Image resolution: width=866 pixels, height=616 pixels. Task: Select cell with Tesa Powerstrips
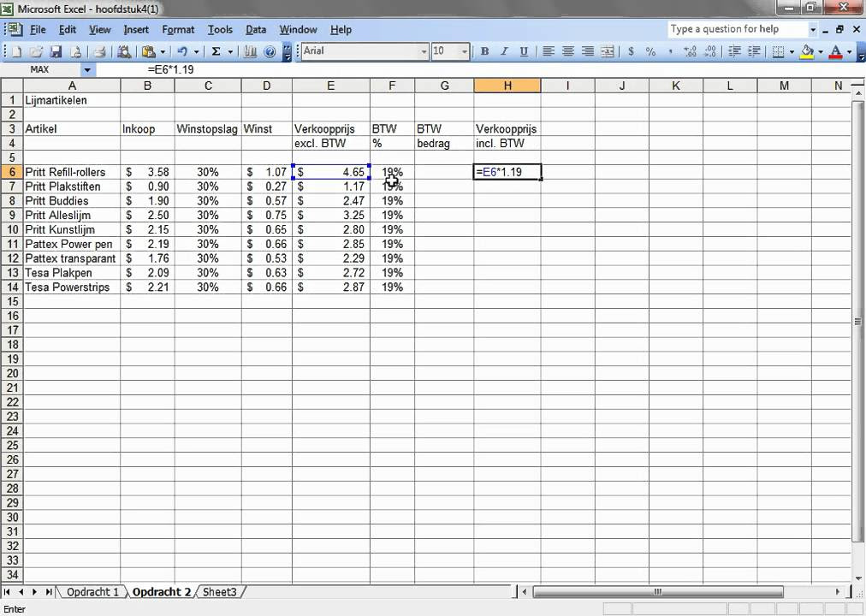(x=72, y=287)
